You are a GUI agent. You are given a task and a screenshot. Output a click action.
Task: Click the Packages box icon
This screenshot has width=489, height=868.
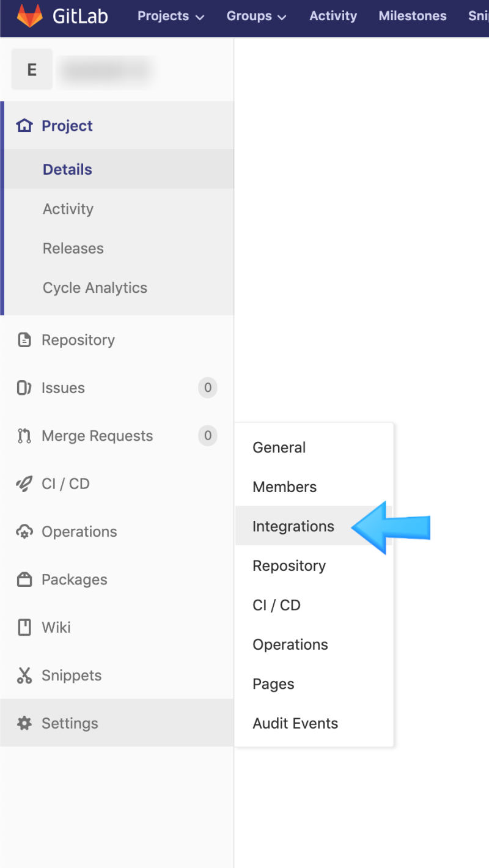click(x=24, y=579)
